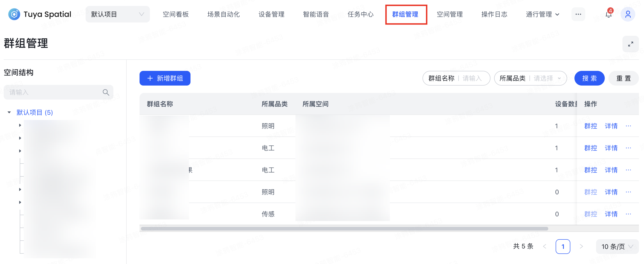Click the Tuya Spatial logo icon
The width and height of the screenshot is (644, 264).
click(14, 14)
